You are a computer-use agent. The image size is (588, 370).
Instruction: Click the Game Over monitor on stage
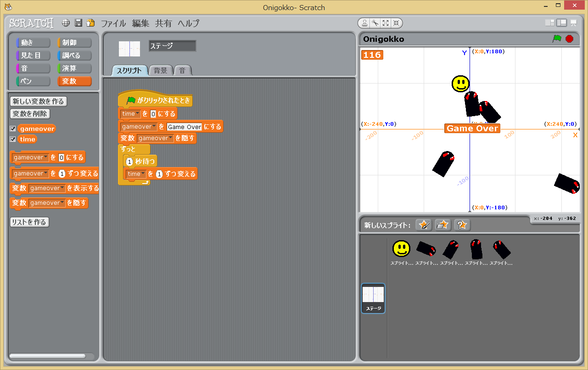tap(472, 129)
